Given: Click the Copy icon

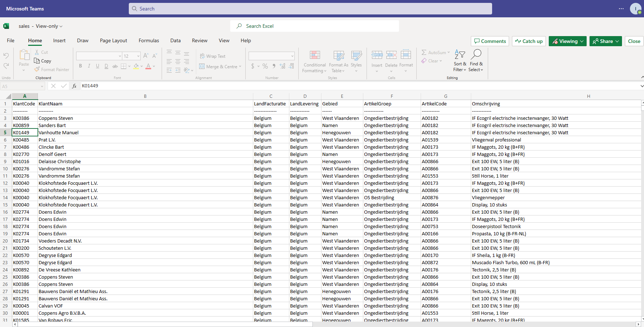Looking at the screenshot, I should 37,61.
